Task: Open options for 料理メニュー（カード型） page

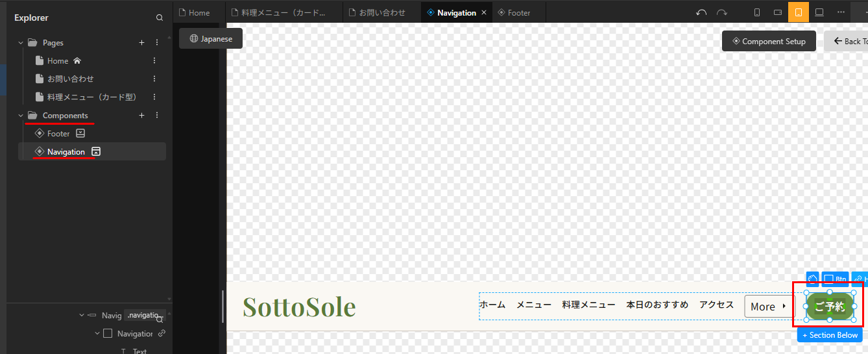Action: (x=154, y=97)
